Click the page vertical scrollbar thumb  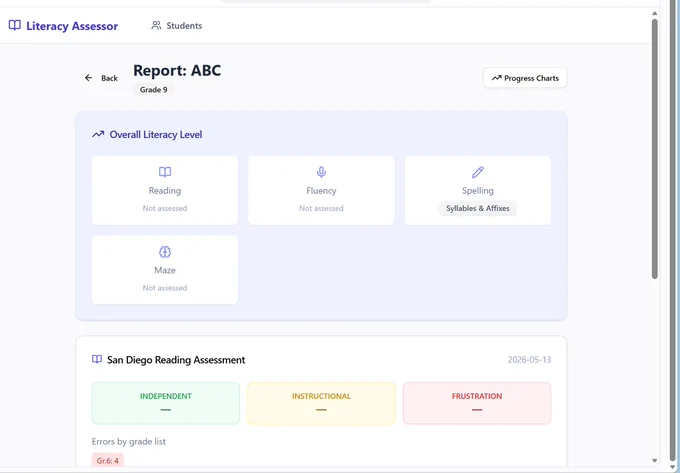(654, 148)
